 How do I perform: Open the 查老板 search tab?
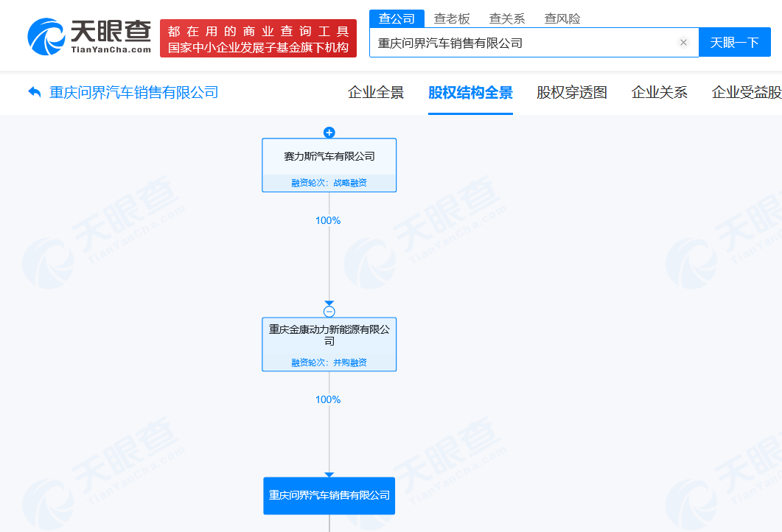453,18
